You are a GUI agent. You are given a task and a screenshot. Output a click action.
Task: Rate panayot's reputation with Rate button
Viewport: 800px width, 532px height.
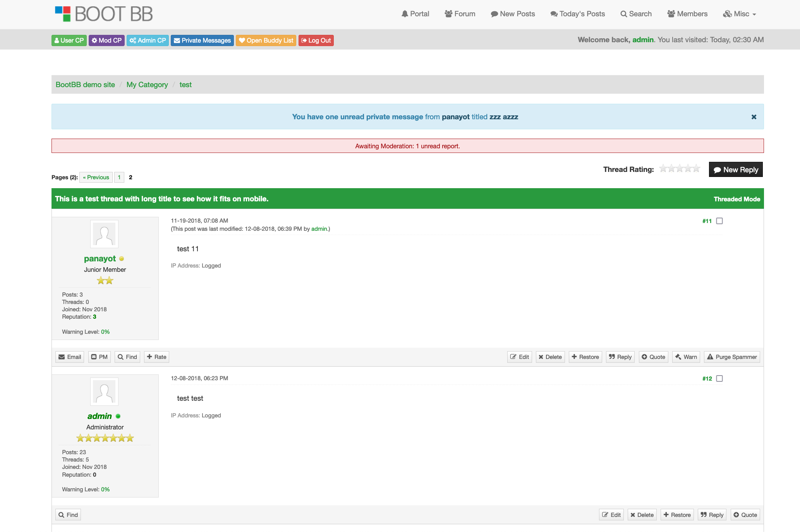(156, 357)
